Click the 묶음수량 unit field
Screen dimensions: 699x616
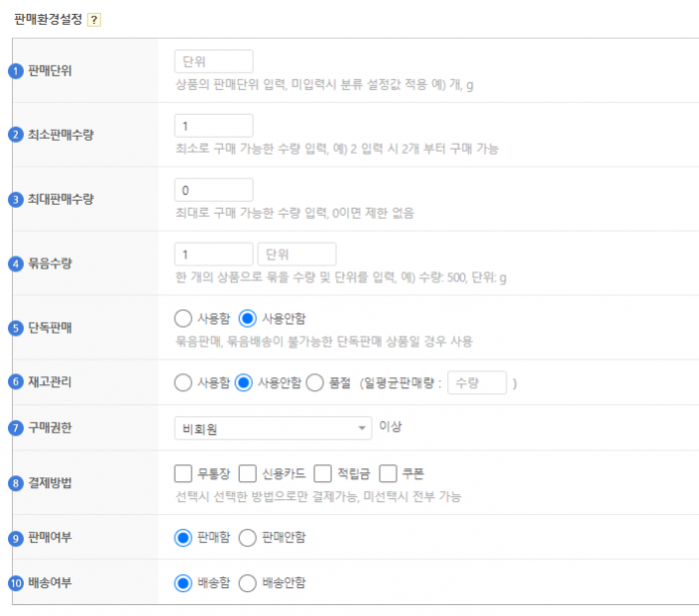point(297,254)
